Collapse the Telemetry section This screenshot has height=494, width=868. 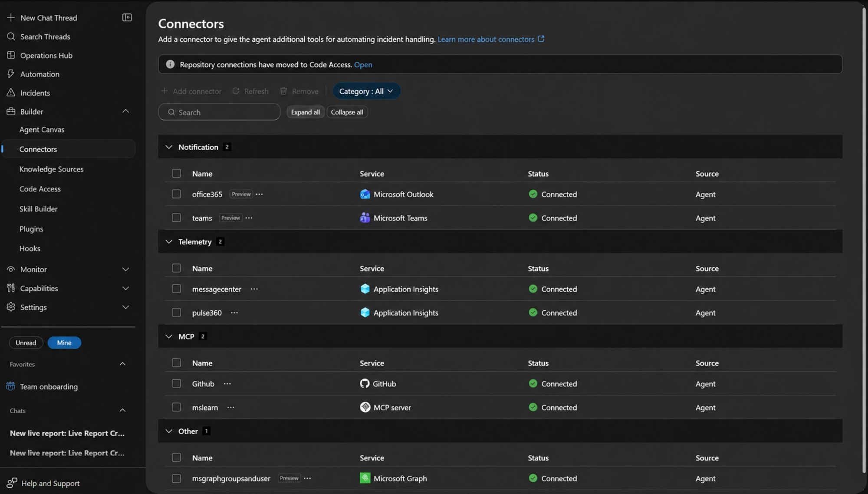169,242
